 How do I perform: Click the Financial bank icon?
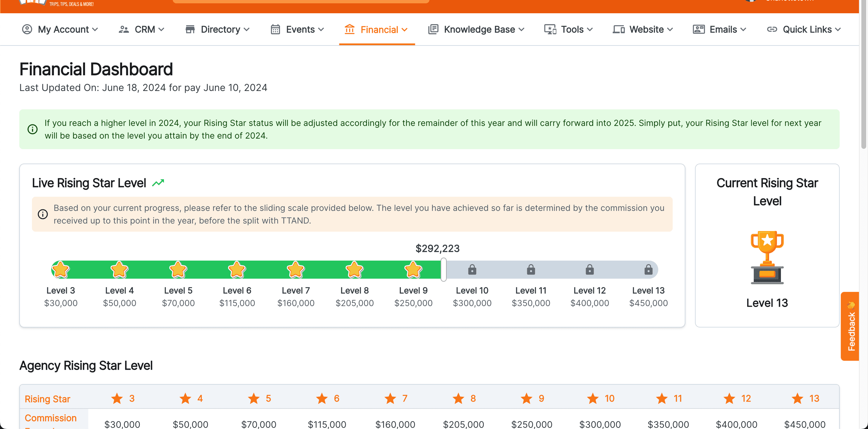point(349,29)
